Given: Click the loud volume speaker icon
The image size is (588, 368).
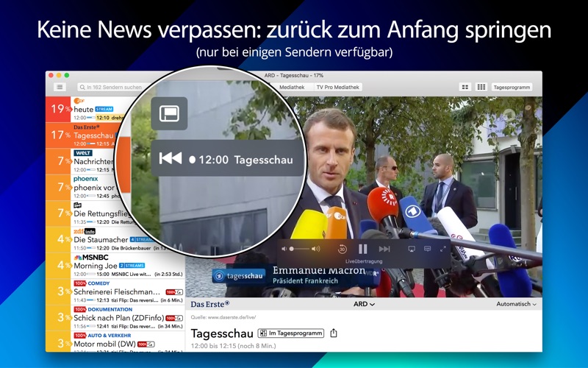Looking at the screenshot, I should [x=316, y=249].
